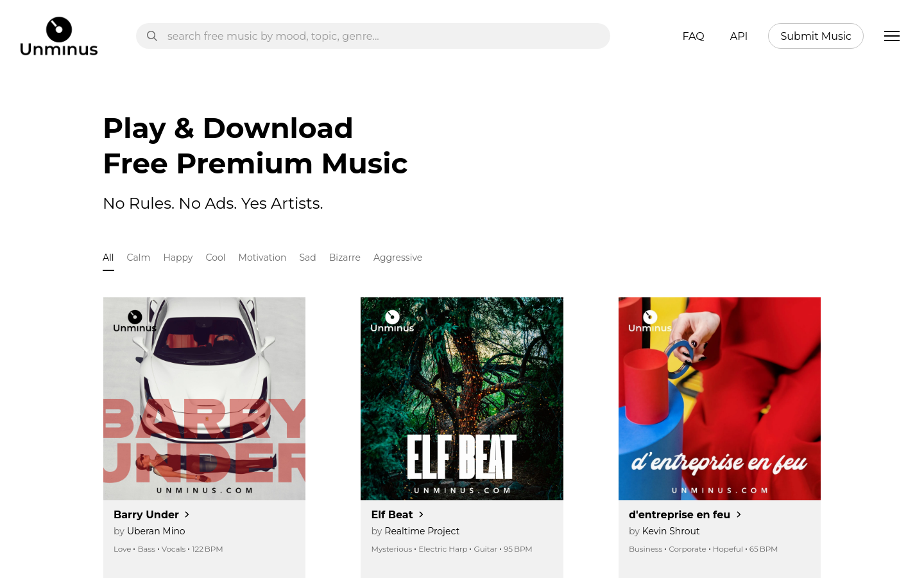Expand the d'entreprise en feu chevron
The image size is (924, 578).
739,514
